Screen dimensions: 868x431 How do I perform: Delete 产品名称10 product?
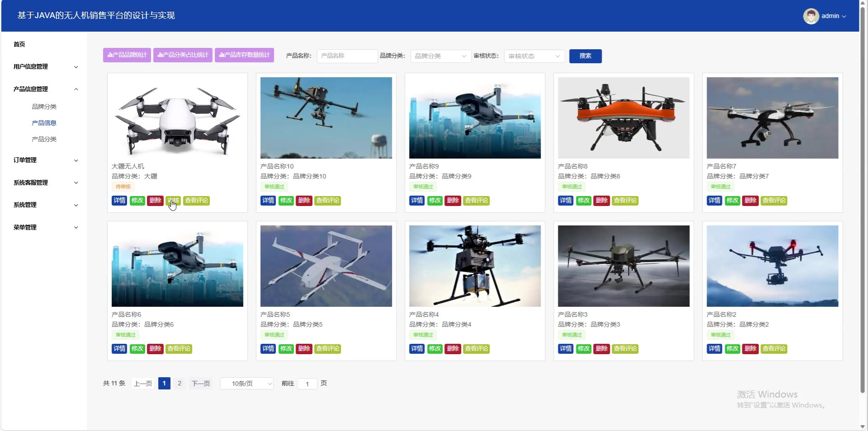pyautogui.click(x=304, y=201)
